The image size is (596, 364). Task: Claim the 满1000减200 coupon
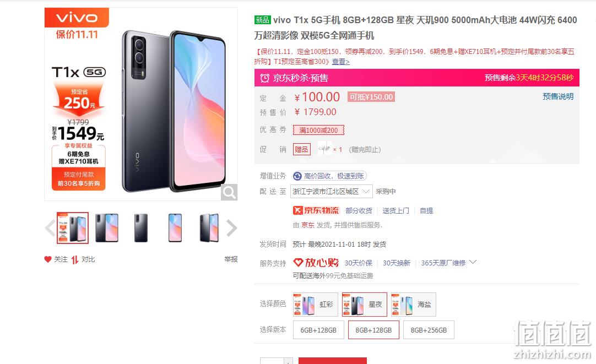(x=318, y=131)
